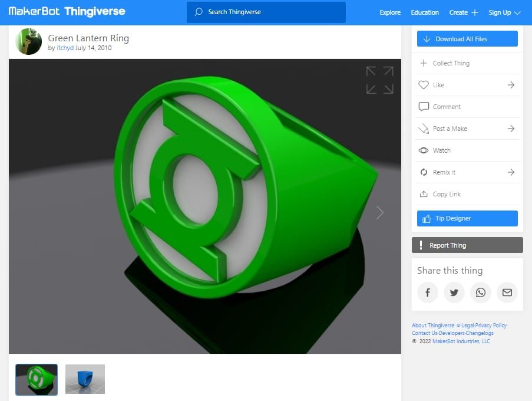Click the Facebook share icon

(428, 292)
